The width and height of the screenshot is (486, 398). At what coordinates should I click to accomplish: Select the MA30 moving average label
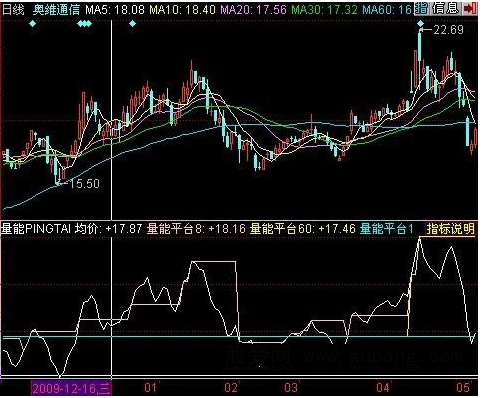325,10
